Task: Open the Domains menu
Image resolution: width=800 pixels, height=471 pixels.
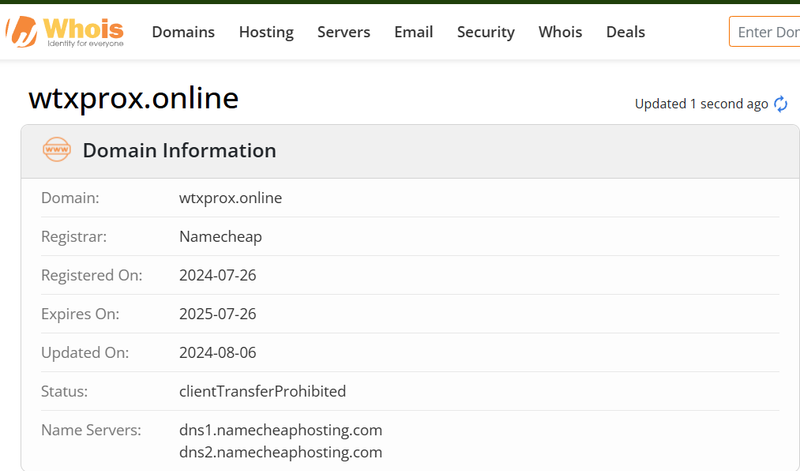Action: pyautogui.click(x=183, y=32)
